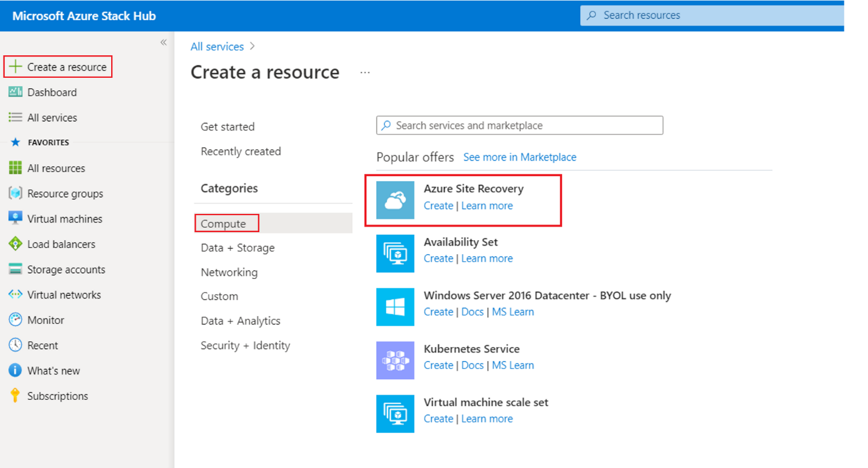Click the Azure Site Recovery cloud icon
The image size is (868, 468).
coord(395,200)
